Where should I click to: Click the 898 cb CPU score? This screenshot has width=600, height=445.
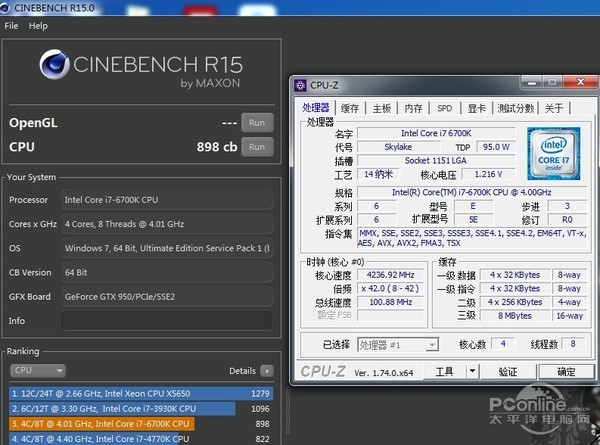click(217, 147)
